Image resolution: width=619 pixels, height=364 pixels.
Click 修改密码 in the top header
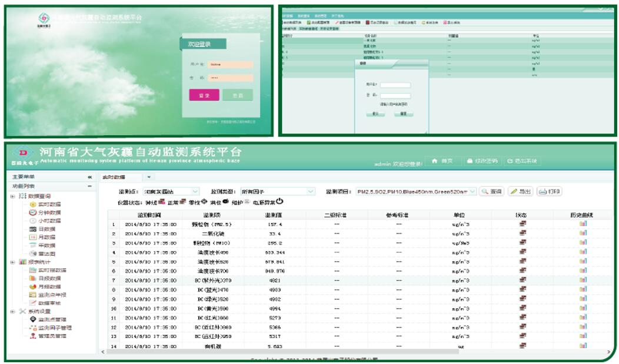[482, 161]
